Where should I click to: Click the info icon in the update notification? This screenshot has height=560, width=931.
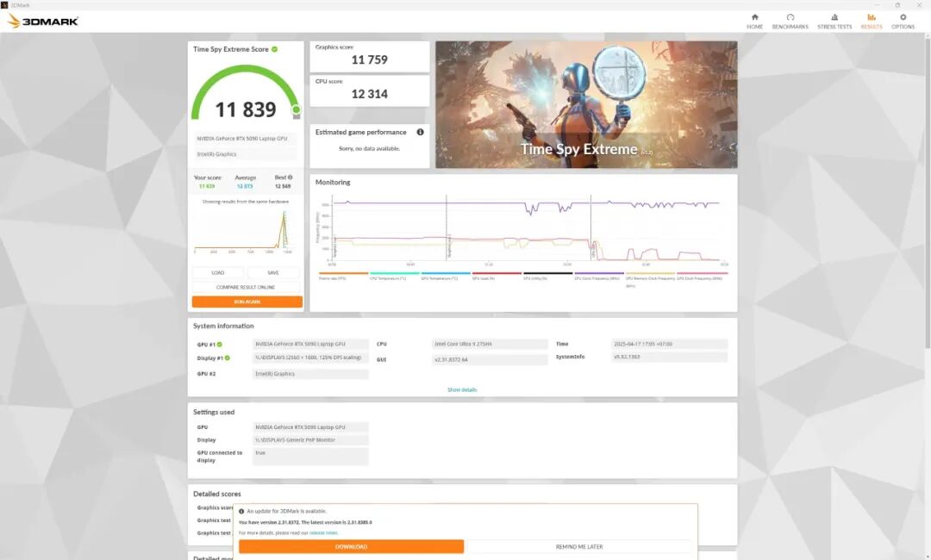(x=241, y=511)
